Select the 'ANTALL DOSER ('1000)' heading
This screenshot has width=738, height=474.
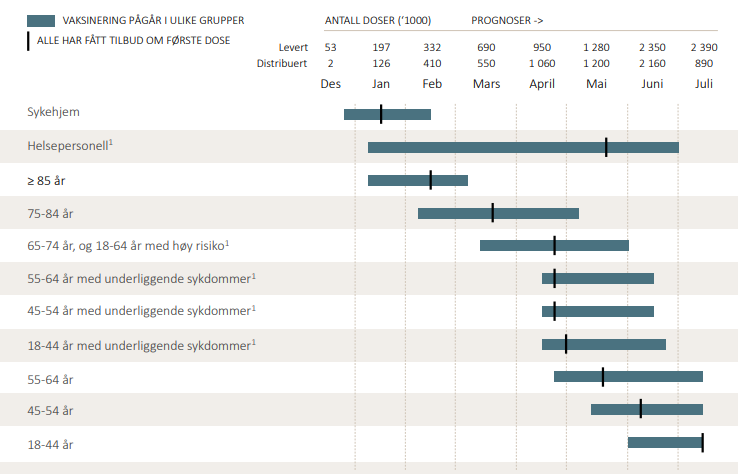tap(376, 20)
